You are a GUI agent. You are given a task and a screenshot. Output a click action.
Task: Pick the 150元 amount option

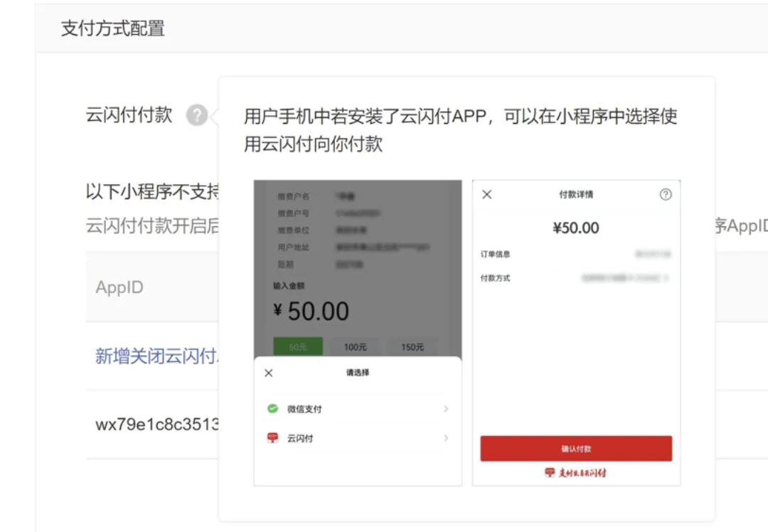(412, 347)
